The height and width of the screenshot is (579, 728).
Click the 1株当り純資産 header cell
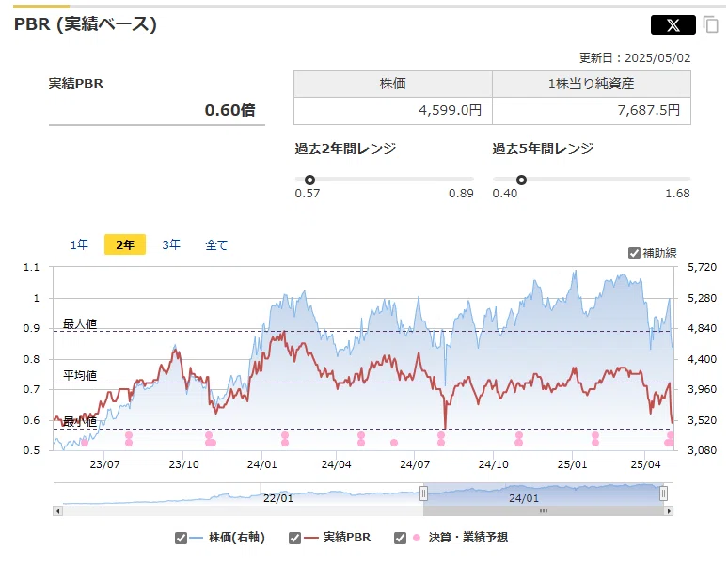[592, 84]
